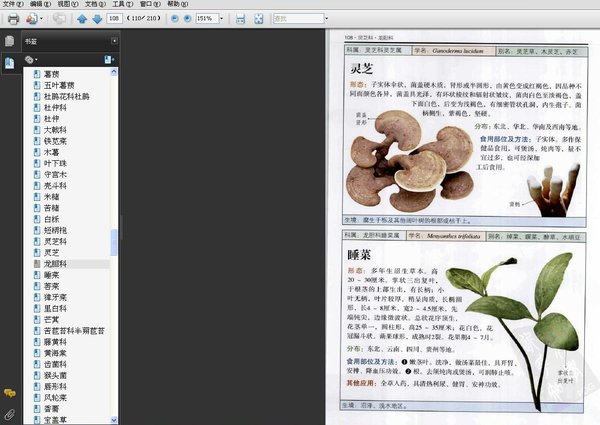
Task: Click the page number field showing 108
Action: (x=114, y=18)
